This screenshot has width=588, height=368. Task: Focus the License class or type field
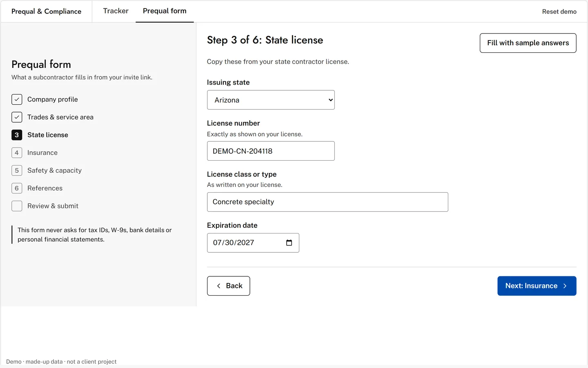coord(327,202)
